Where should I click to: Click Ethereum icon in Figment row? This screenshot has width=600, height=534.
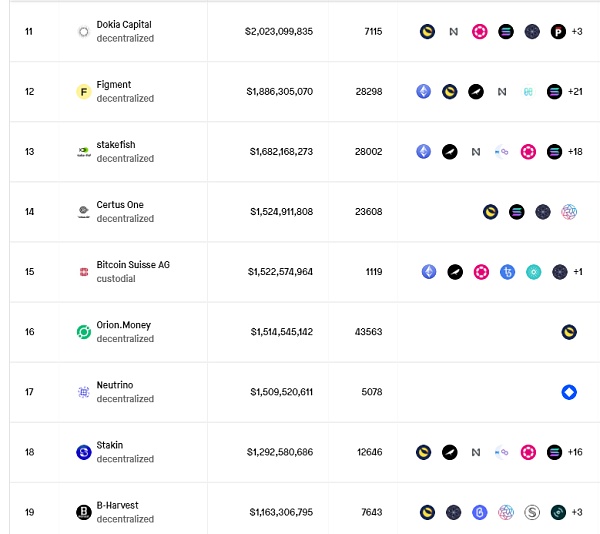pos(424,92)
